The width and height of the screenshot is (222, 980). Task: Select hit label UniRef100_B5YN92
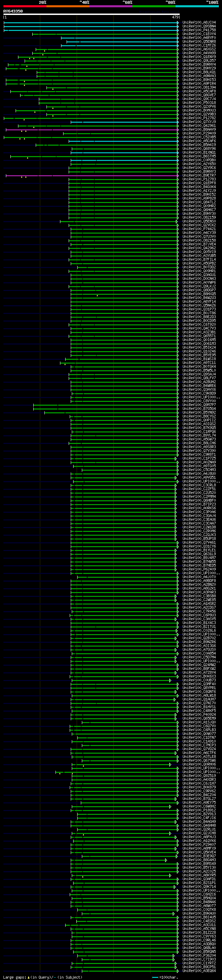point(199,412)
